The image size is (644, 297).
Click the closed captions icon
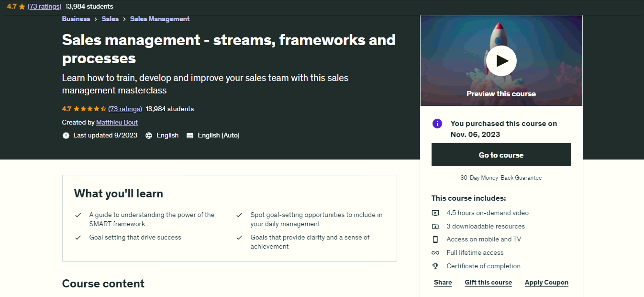pos(190,136)
